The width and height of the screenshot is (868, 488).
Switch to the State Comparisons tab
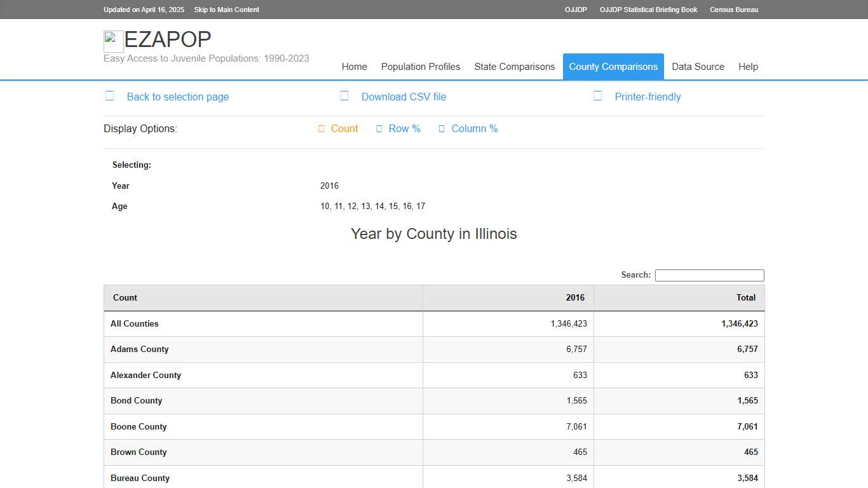515,66
